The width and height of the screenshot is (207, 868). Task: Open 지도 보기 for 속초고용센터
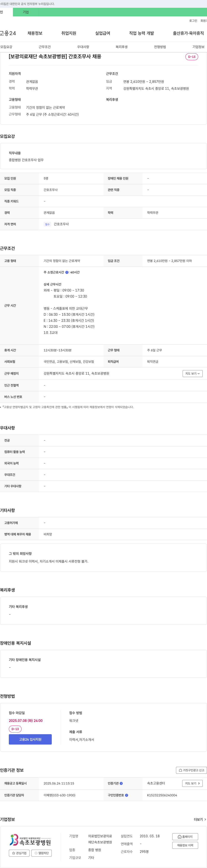193,783
